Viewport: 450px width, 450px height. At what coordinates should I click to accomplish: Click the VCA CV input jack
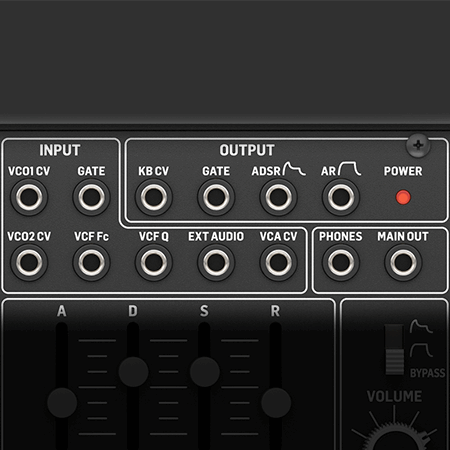278,263
